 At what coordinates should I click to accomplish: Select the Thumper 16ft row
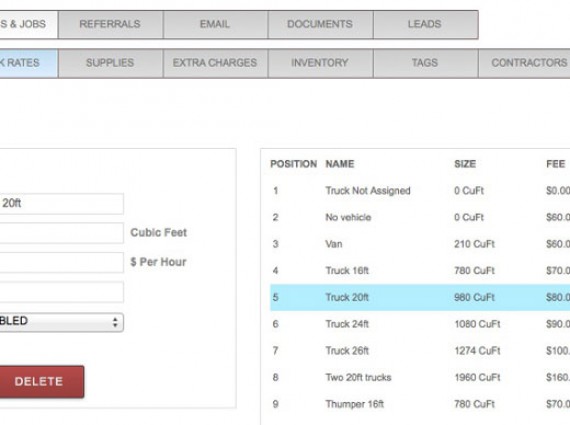420,404
